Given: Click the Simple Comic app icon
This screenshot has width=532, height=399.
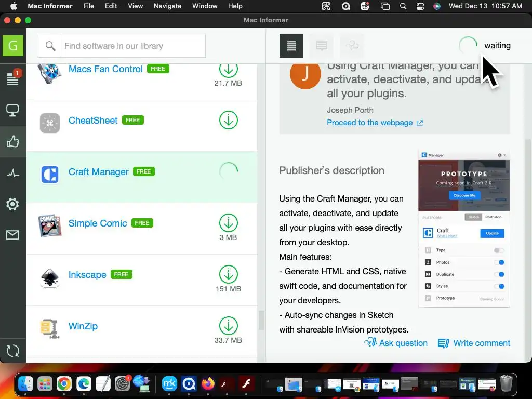Looking at the screenshot, I should click(49, 225).
